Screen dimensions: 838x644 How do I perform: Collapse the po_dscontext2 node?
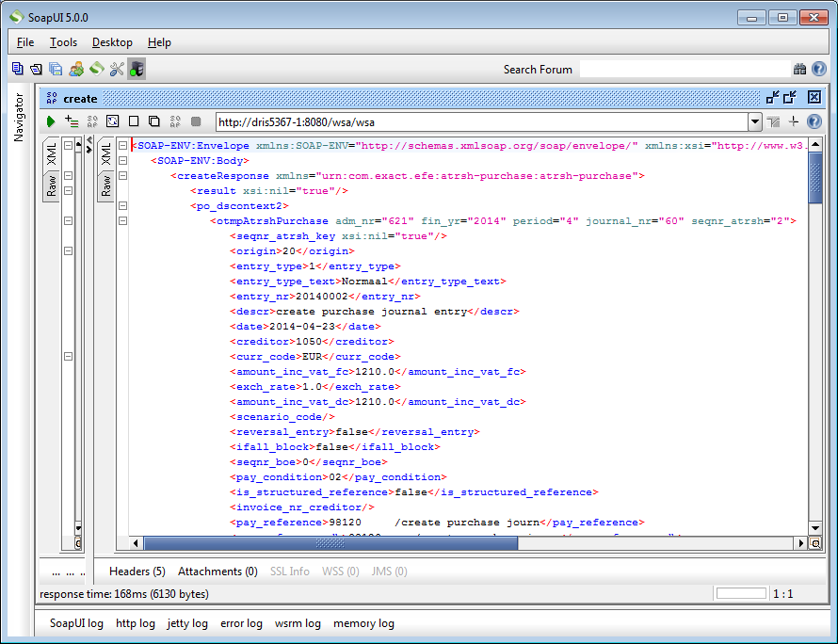(x=123, y=206)
